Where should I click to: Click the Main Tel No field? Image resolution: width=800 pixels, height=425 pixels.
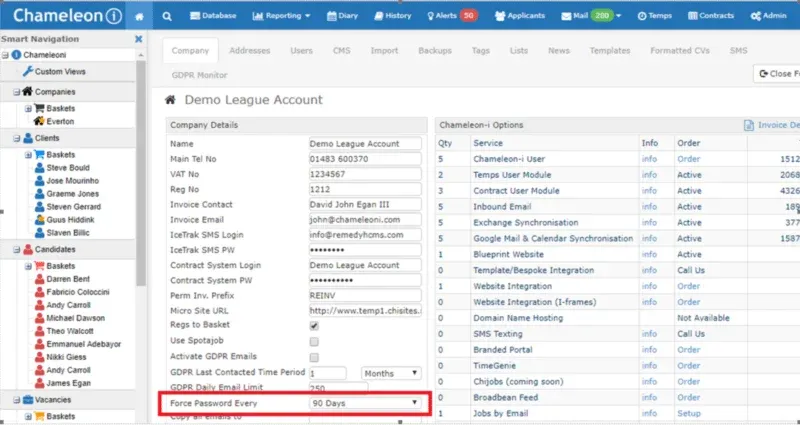coord(365,158)
